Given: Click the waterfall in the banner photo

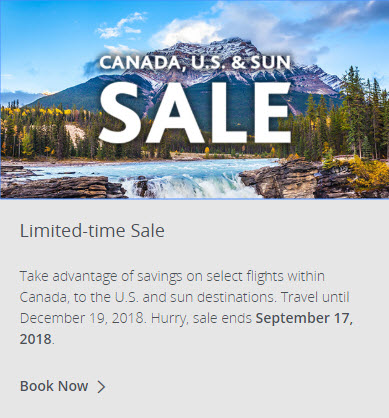Looking at the screenshot, I should pos(193,187).
